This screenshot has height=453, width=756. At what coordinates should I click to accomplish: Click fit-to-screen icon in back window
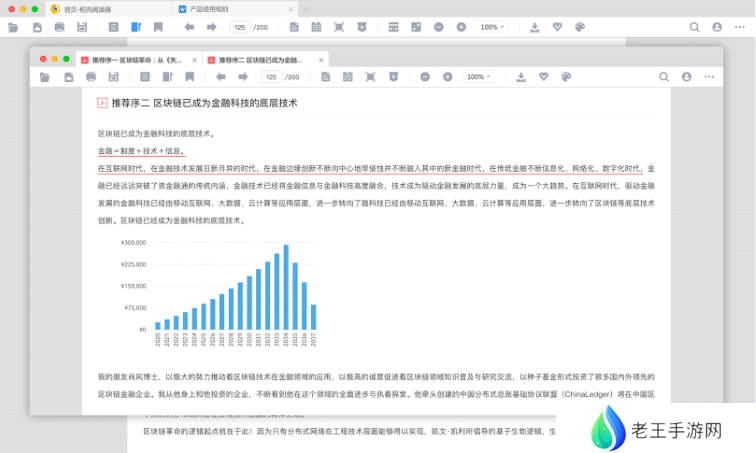(x=339, y=27)
